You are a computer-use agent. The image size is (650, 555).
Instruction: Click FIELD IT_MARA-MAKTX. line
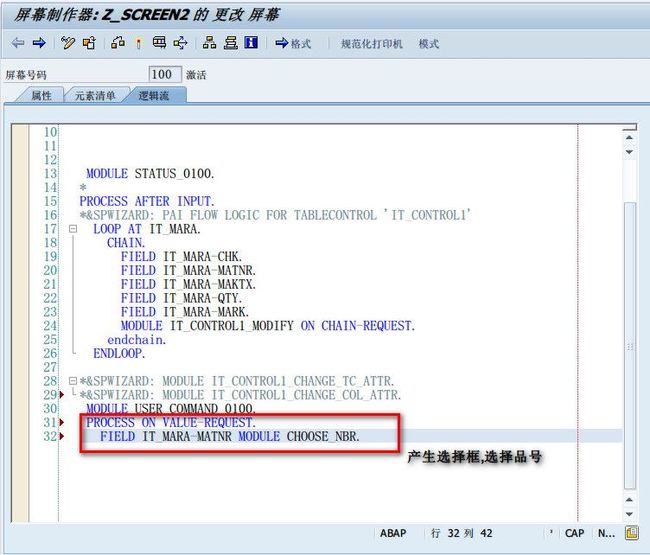click(x=188, y=284)
